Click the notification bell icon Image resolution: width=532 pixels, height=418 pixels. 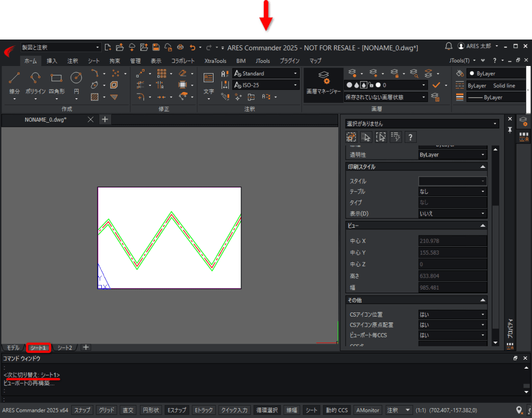(x=448, y=46)
